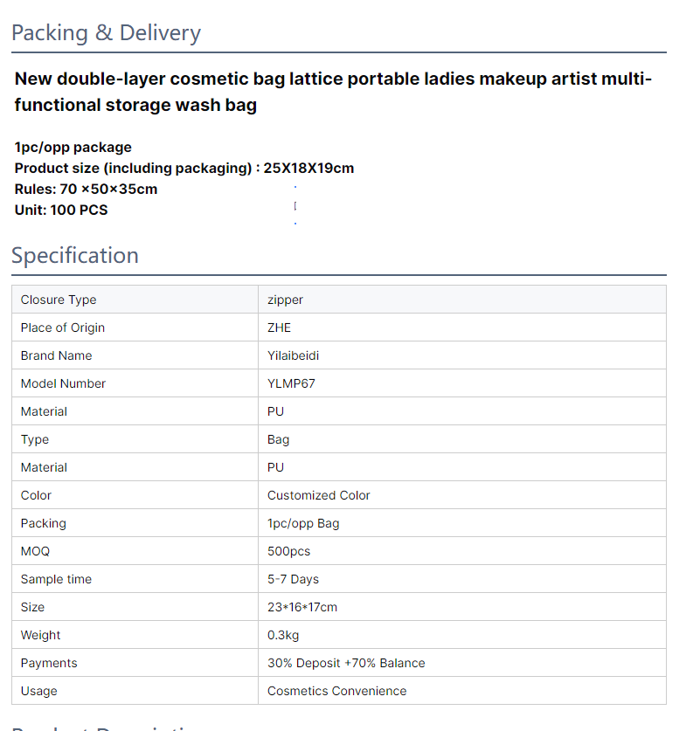Click the Type row value Bag

278,439
